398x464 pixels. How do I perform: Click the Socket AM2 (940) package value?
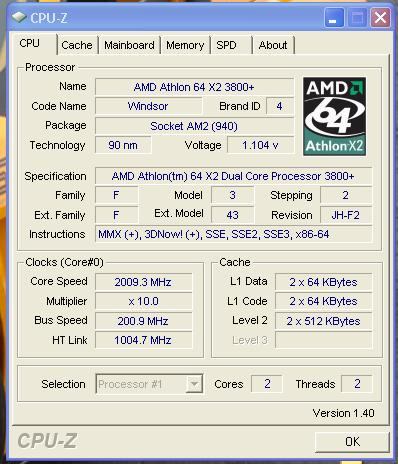coord(194,126)
